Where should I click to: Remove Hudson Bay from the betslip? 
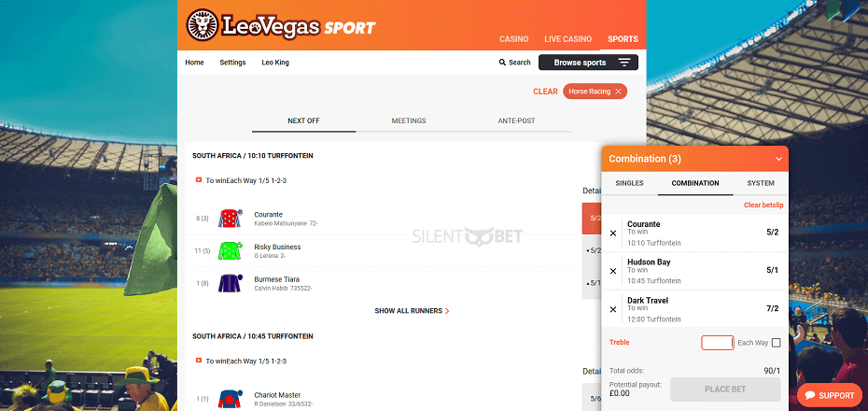coord(613,271)
